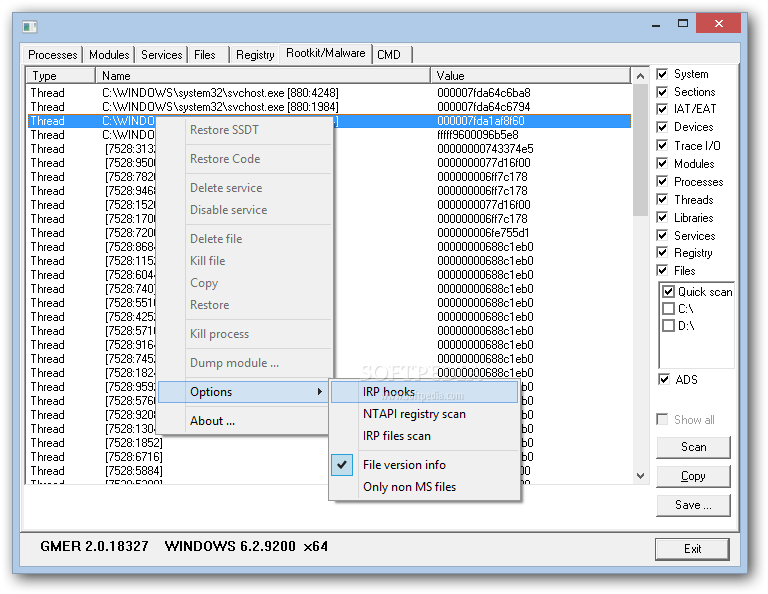Viewport: 768px width, 594px height.
Task: Click value 000000006fe755d1
Action: coord(483,233)
